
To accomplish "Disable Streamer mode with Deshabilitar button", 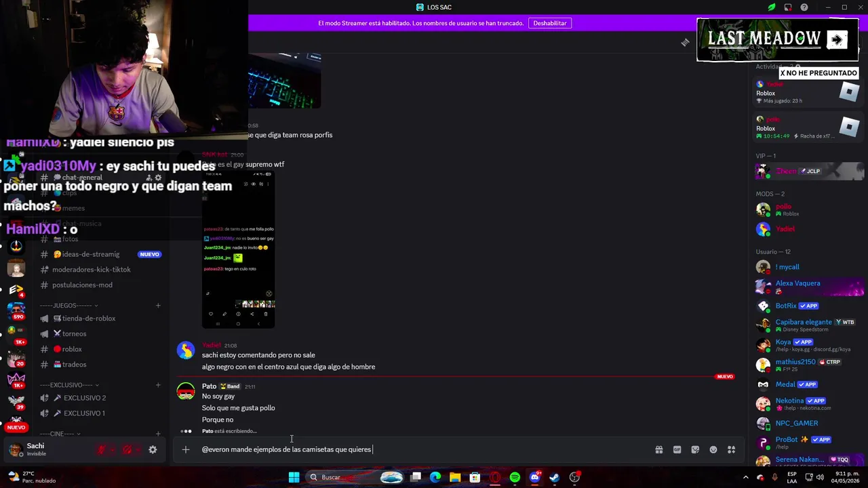I will pyautogui.click(x=550, y=23).
